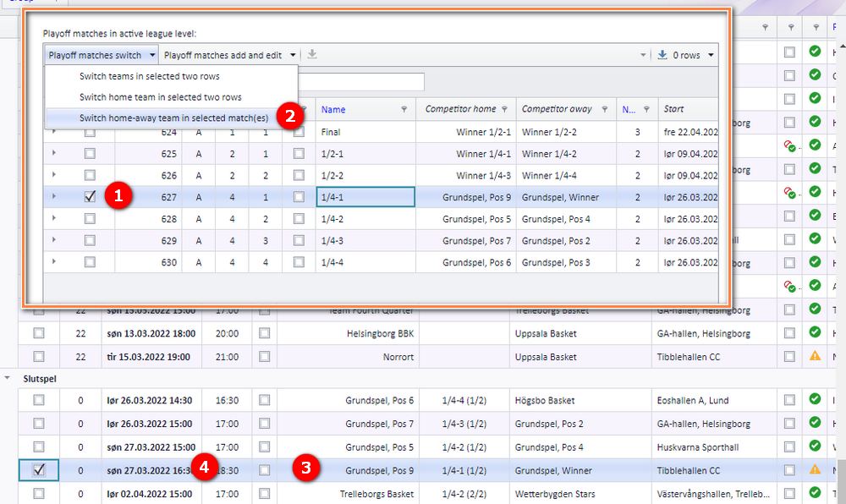Viewport: 846px width, 504px height.
Task: Collapse the Slutspel group
Action: point(7,378)
